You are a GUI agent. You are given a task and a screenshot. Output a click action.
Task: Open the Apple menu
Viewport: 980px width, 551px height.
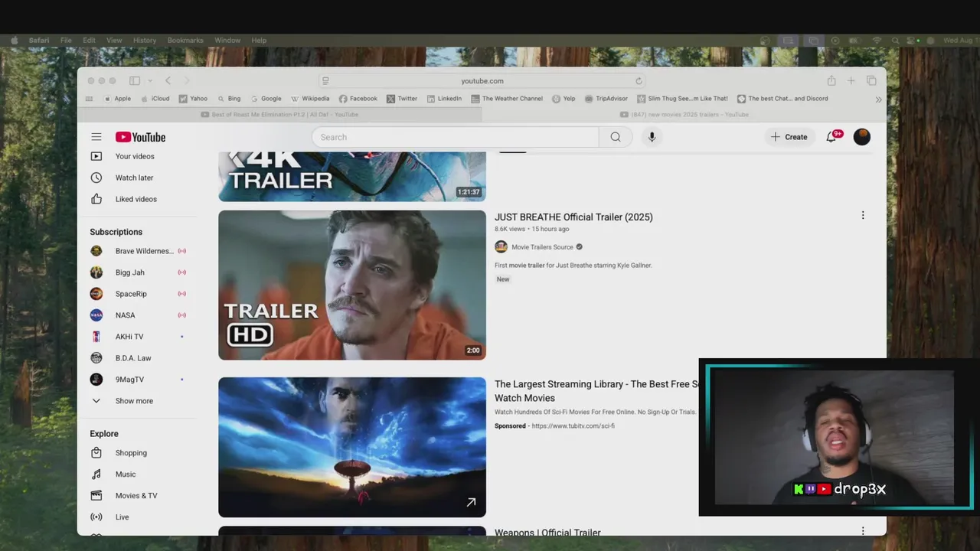point(14,41)
